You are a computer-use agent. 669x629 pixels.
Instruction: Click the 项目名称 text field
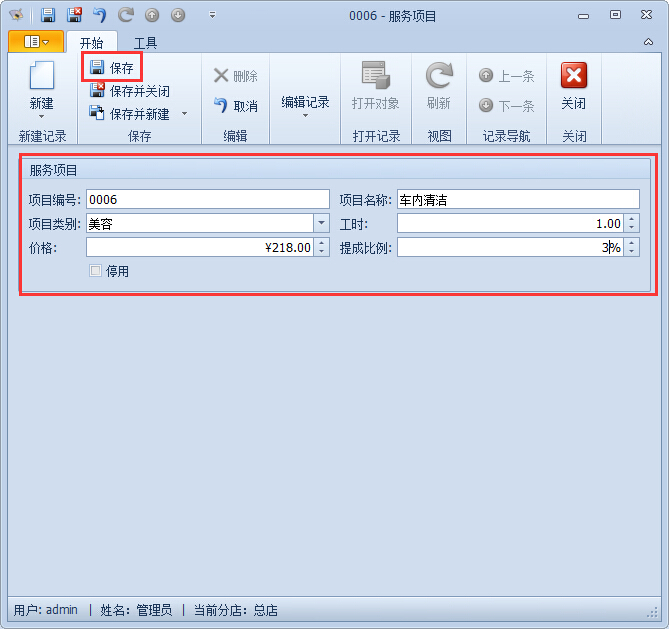pos(517,200)
